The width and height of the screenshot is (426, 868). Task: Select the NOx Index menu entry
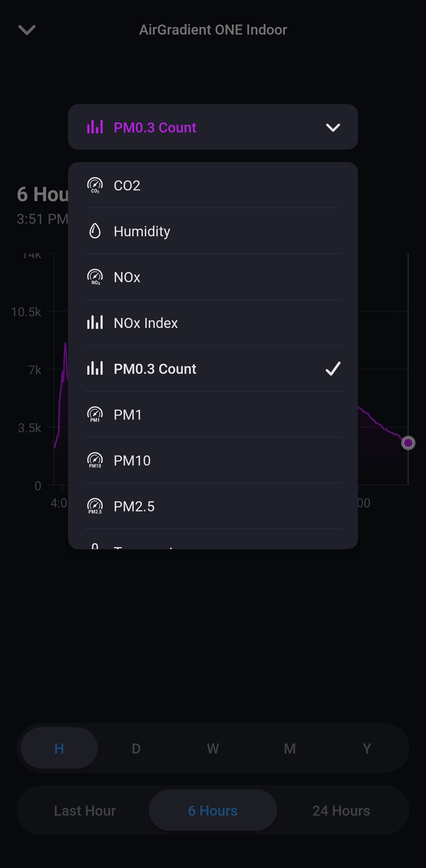coord(146,323)
